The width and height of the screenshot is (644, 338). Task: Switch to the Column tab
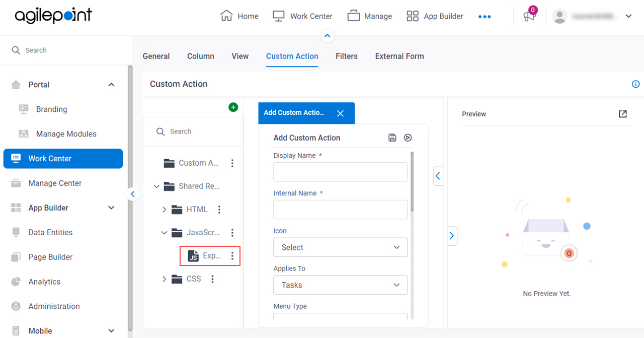tap(201, 56)
